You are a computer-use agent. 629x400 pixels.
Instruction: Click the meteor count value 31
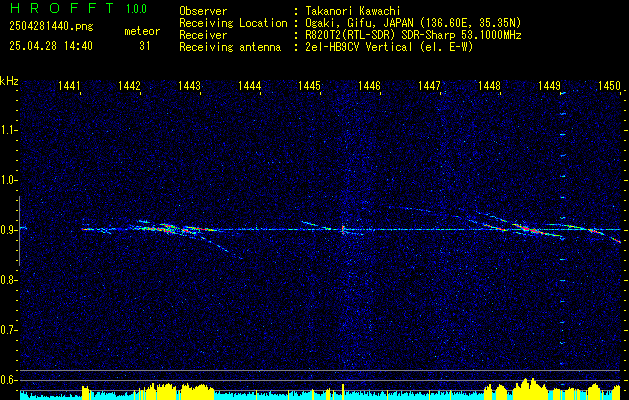tap(145, 46)
